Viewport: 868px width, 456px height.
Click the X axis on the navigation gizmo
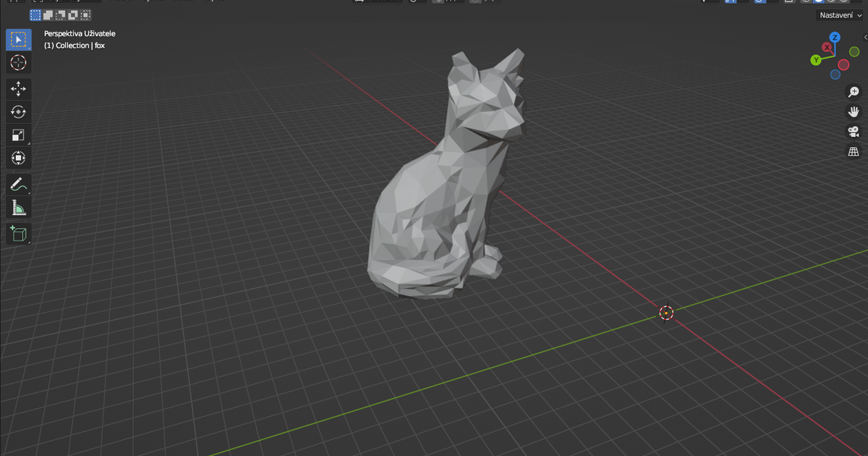coord(827,46)
